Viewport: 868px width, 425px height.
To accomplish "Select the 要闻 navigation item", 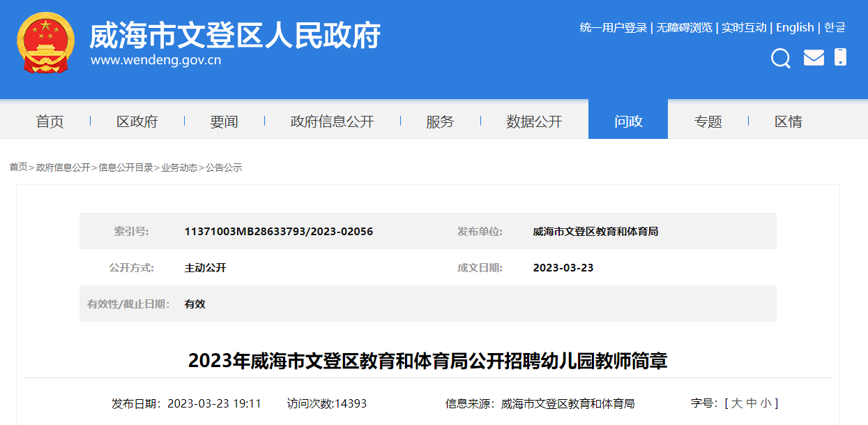I will tap(224, 121).
